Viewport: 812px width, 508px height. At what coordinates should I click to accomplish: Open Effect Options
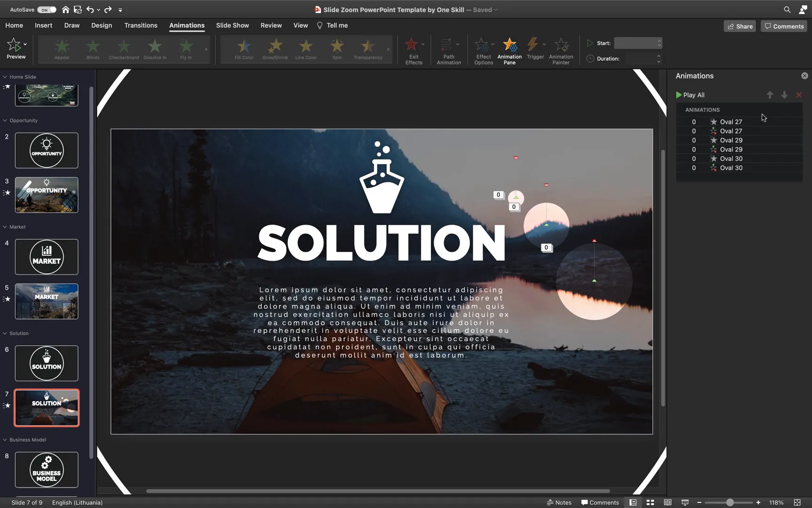pos(484,51)
